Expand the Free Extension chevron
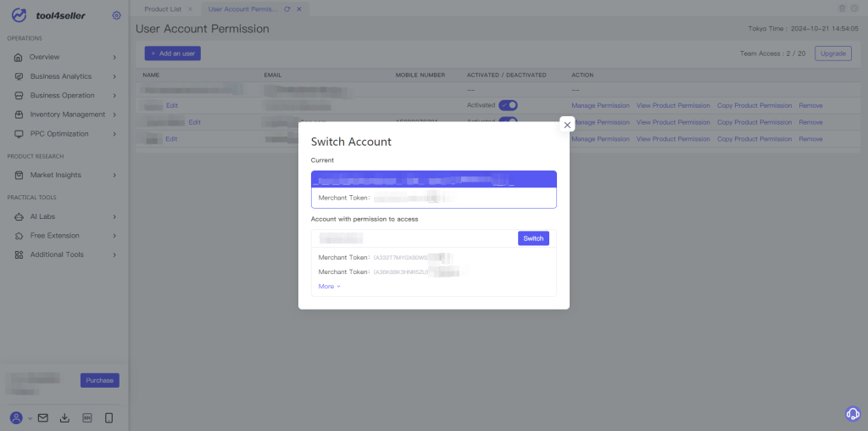The image size is (868, 431). click(114, 236)
